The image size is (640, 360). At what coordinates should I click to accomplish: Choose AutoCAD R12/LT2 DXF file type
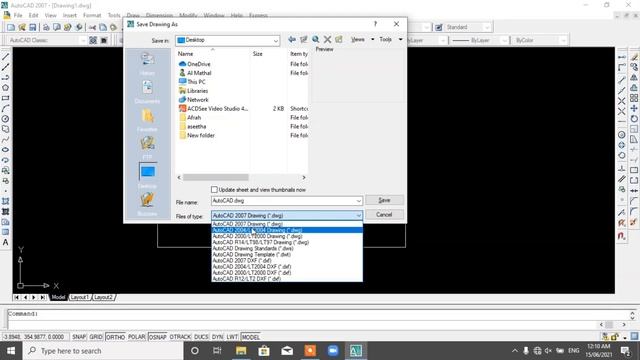(287, 279)
